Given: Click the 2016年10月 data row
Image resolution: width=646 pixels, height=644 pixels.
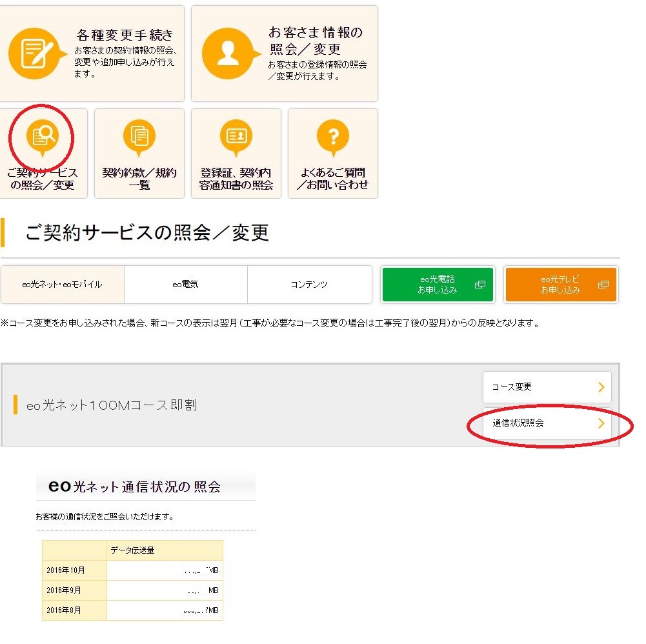Looking at the screenshot, I should tap(132, 570).
